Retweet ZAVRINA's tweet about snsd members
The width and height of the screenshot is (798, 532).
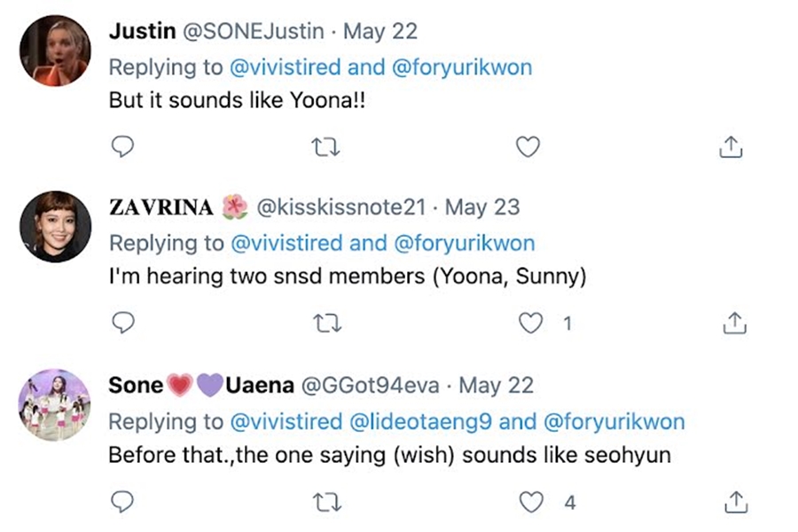click(x=325, y=324)
